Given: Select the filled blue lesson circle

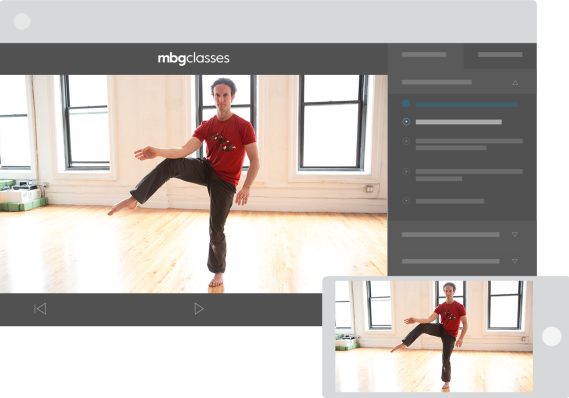Looking at the screenshot, I should 406,103.
